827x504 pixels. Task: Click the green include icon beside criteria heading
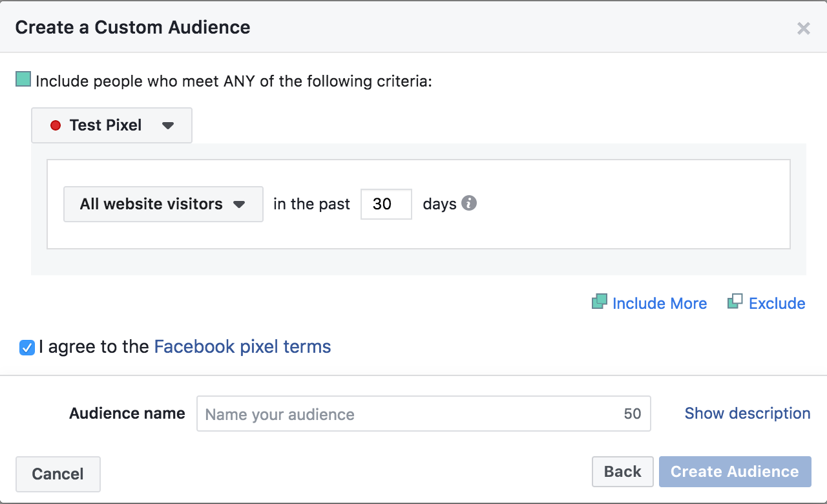(x=23, y=79)
